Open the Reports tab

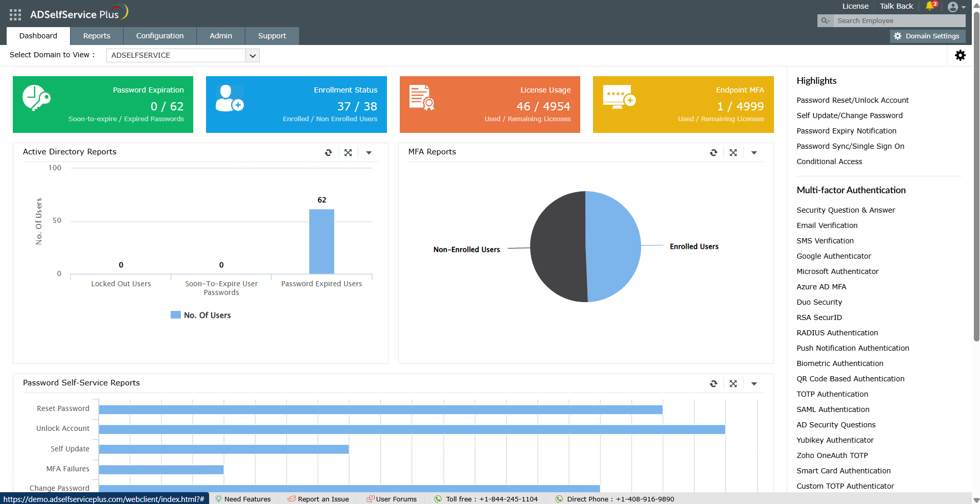click(x=97, y=36)
